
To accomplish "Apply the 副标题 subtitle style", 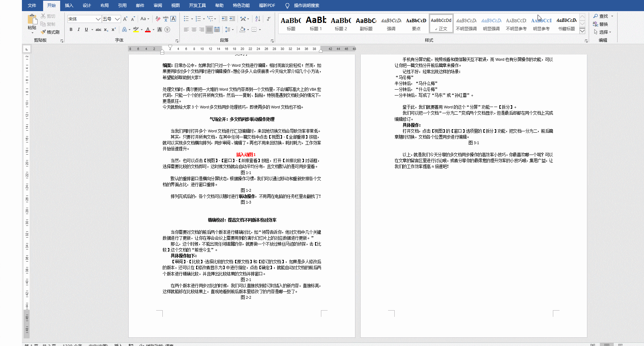I will coord(366,24).
